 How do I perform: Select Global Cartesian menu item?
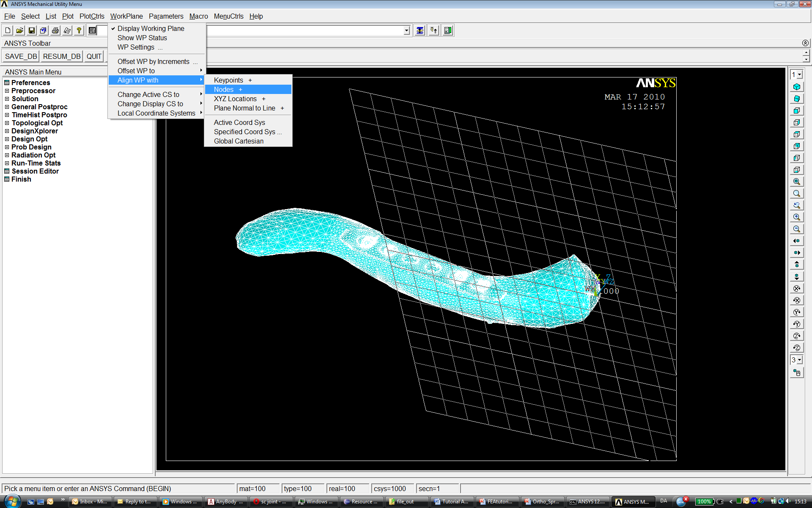pos(248,141)
